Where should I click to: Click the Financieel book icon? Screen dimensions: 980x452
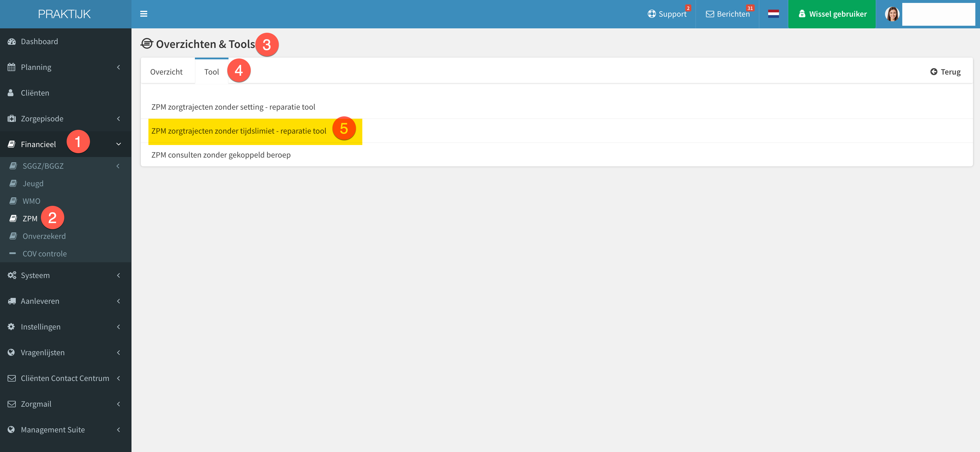12,144
